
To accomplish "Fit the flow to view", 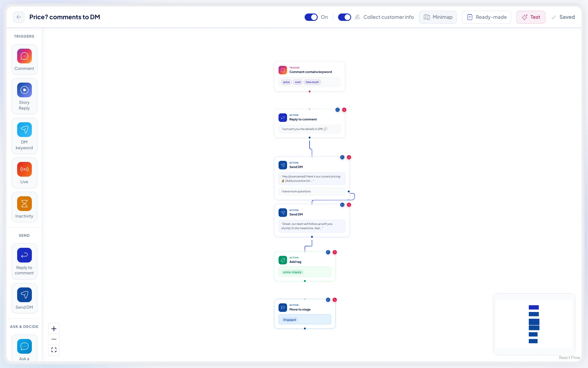I will 54,350.
